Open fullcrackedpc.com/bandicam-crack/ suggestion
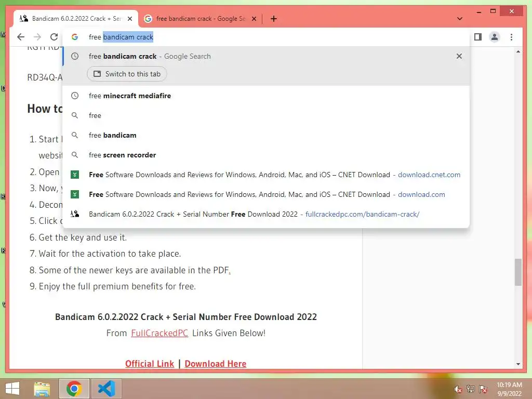The height and width of the screenshot is (399, 532). (x=267, y=214)
